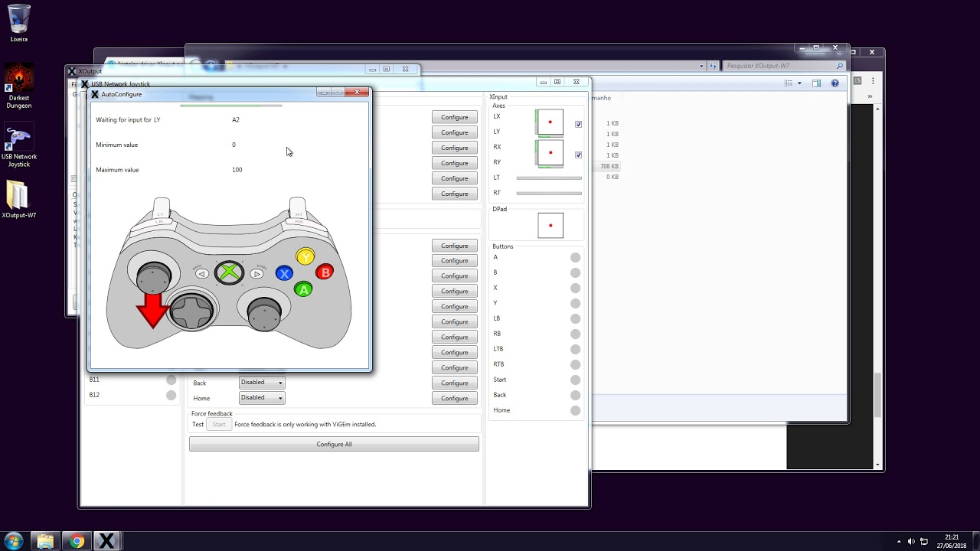980x551 pixels.
Task: Click the search magnifier in Explorer window
Action: point(840,66)
